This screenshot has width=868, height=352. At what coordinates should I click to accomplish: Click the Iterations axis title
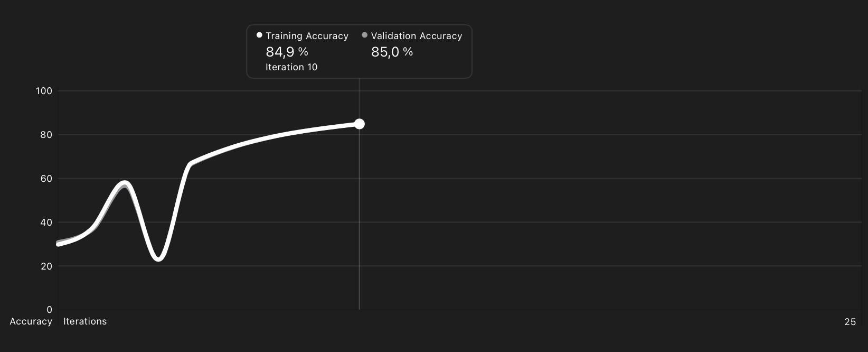(85, 321)
